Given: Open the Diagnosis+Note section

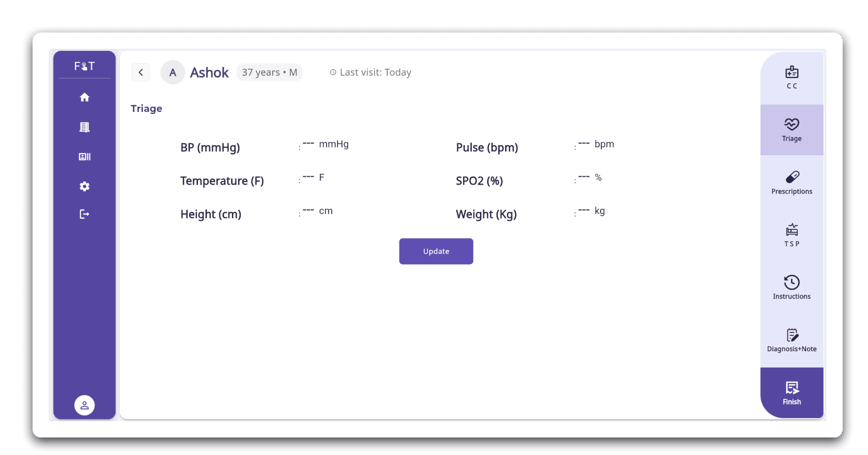Looking at the screenshot, I should pyautogui.click(x=791, y=340).
